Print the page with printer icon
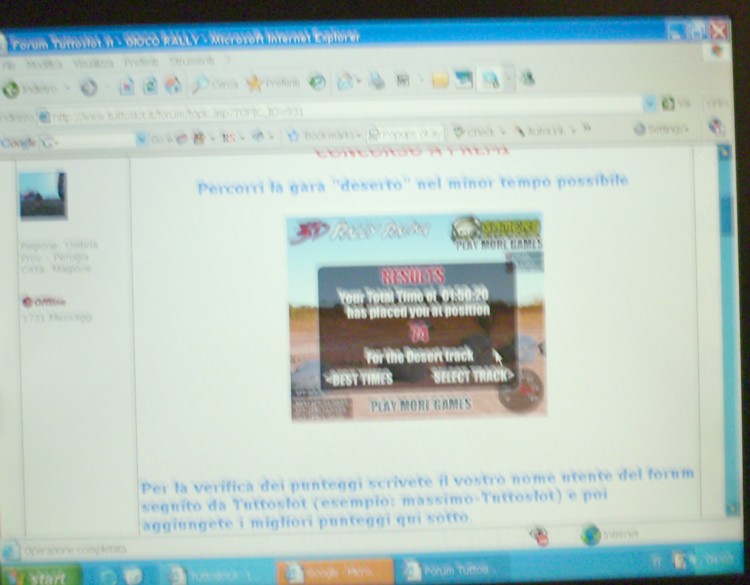This screenshot has height=585, width=750. click(x=377, y=81)
